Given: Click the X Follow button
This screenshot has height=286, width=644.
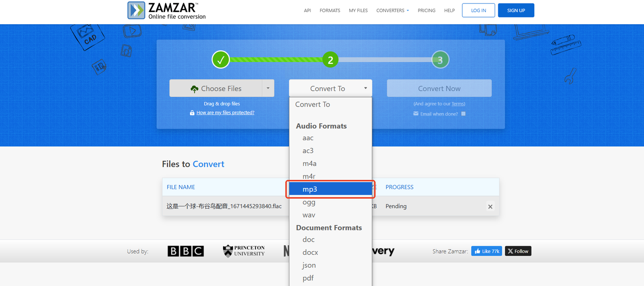Looking at the screenshot, I should (x=518, y=251).
